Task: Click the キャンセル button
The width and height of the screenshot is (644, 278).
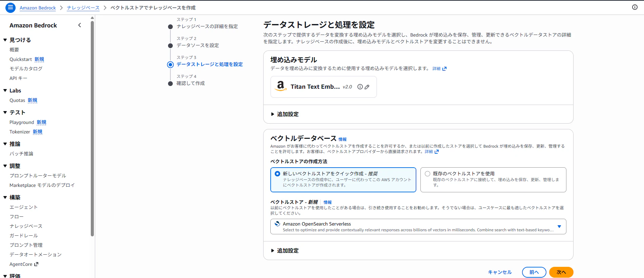Action: click(500, 272)
